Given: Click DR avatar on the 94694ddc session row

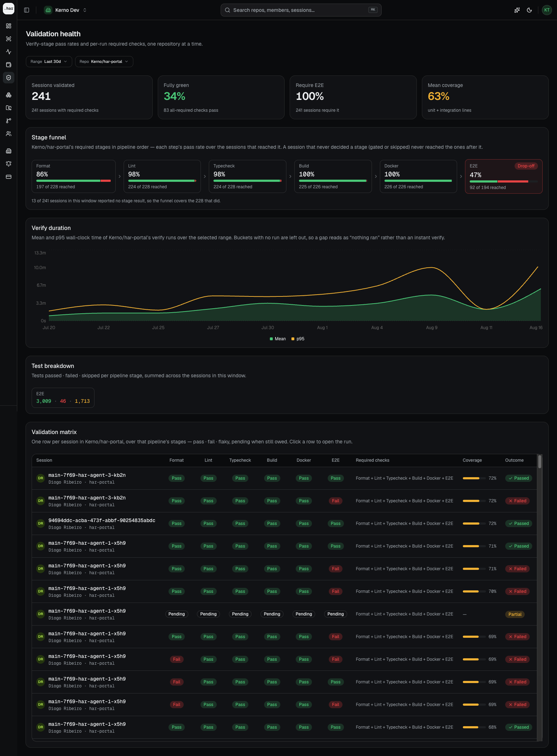Looking at the screenshot, I should point(41,524).
